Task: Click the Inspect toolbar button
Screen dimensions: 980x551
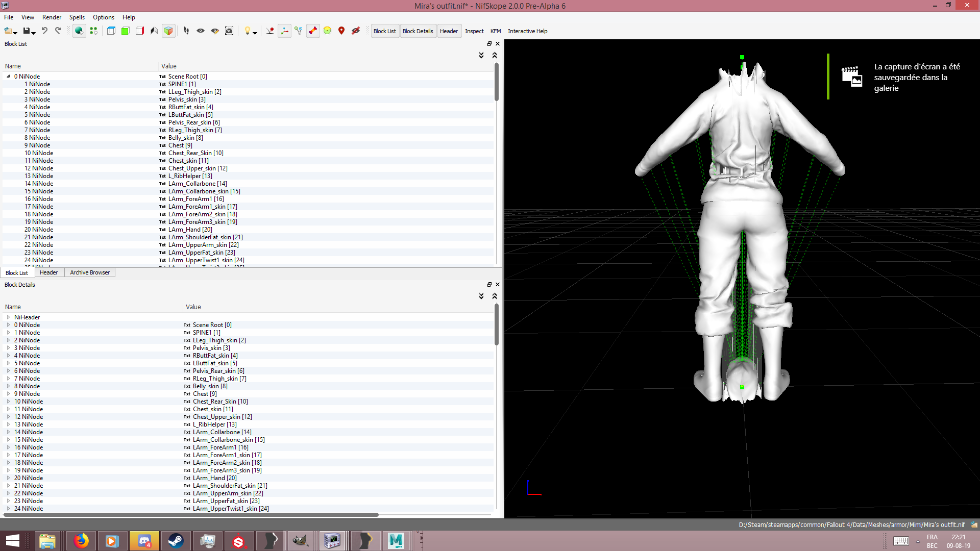Action: [x=474, y=31]
